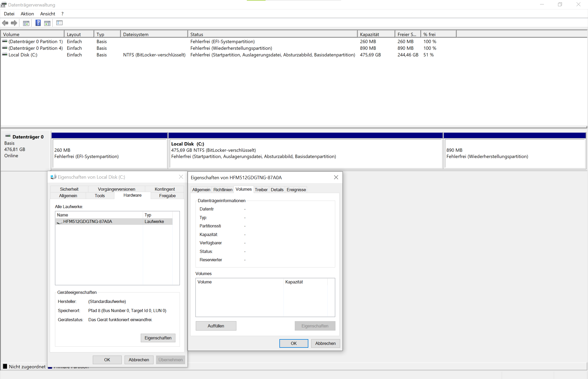Open the Ansicht menu
Screen dimensions: 588x379
click(x=47, y=14)
